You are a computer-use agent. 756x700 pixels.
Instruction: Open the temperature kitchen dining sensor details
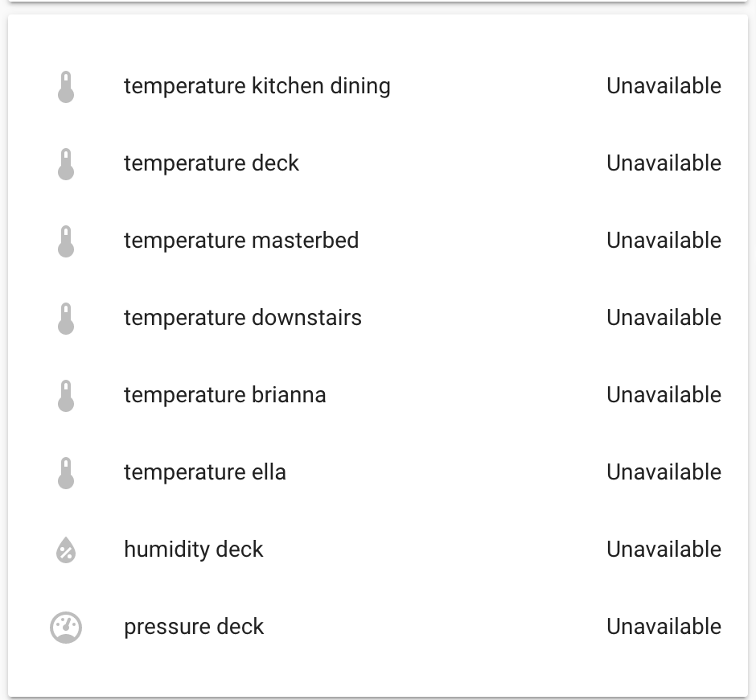click(x=257, y=86)
